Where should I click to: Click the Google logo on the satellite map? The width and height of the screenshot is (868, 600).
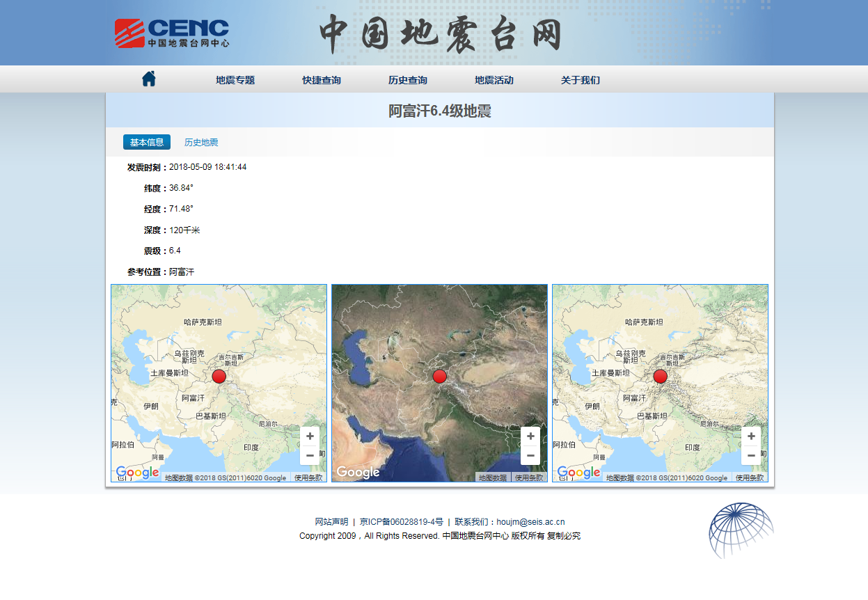(x=358, y=471)
